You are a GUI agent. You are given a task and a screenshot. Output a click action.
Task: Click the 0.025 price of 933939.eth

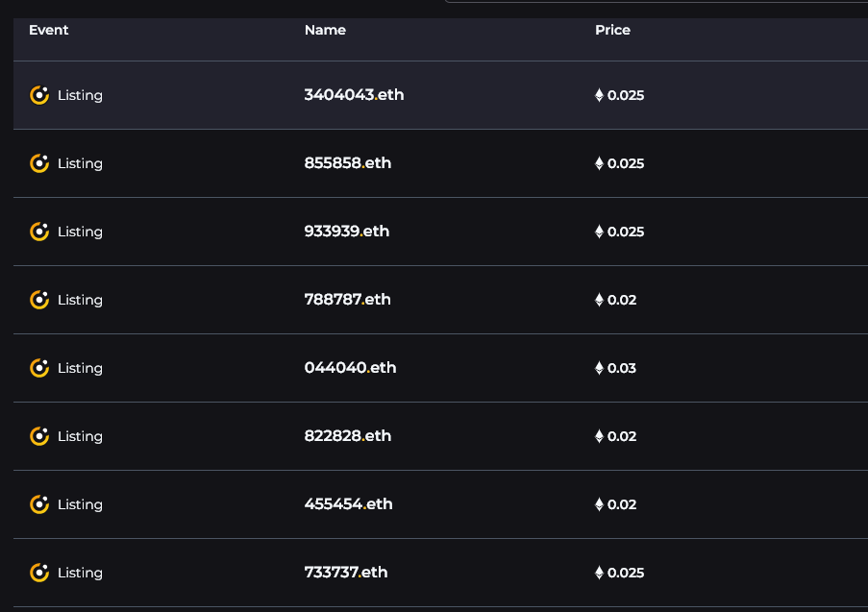(x=626, y=232)
